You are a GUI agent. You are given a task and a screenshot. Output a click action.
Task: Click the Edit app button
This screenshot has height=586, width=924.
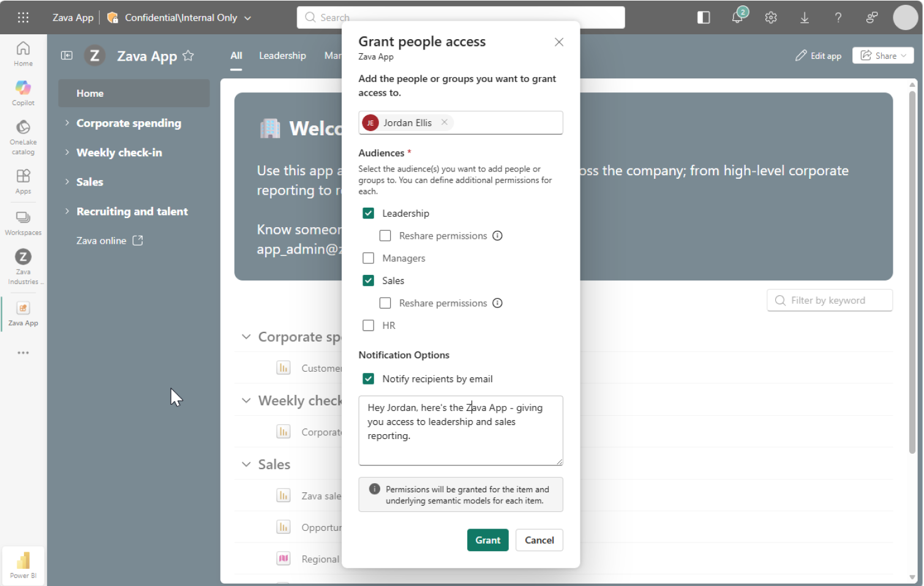[818, 56]
